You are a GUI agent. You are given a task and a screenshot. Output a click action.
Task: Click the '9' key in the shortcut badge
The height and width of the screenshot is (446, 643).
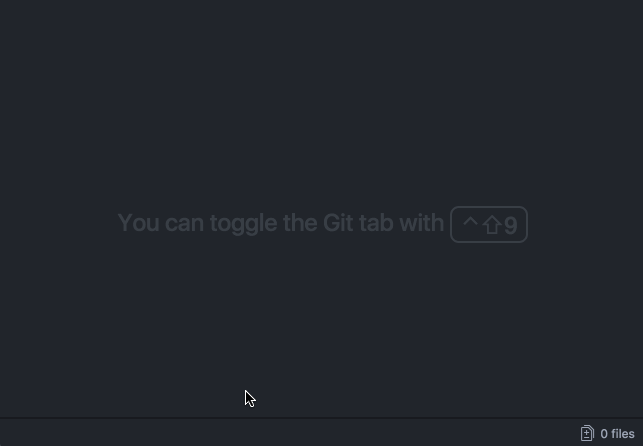[511, 225]
